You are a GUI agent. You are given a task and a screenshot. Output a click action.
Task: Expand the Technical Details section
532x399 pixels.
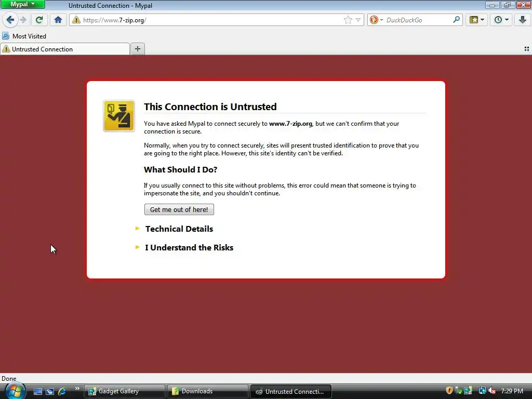click(x=179, y=229)
